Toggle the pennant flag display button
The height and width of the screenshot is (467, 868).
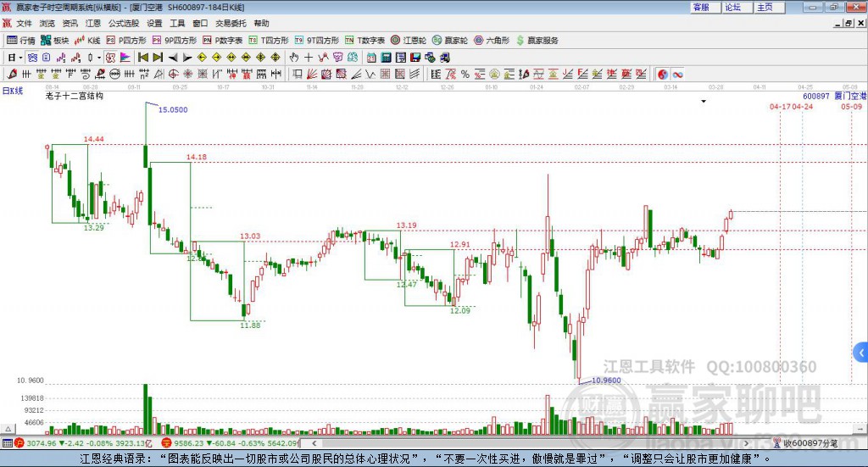[x=125, y=58]
